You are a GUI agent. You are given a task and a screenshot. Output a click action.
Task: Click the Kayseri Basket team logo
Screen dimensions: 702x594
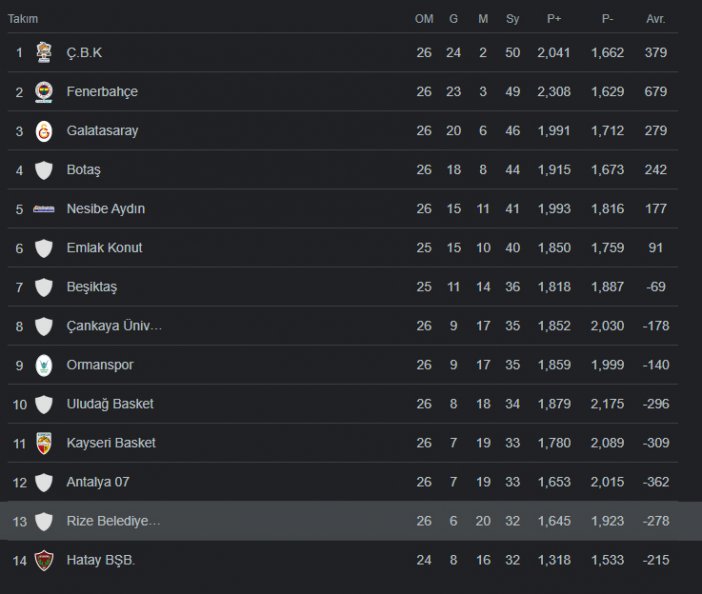coord(43,443)
